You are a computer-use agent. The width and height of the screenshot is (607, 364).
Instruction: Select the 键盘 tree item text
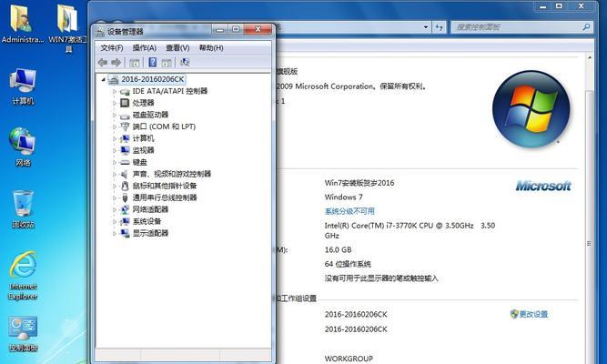140,162
